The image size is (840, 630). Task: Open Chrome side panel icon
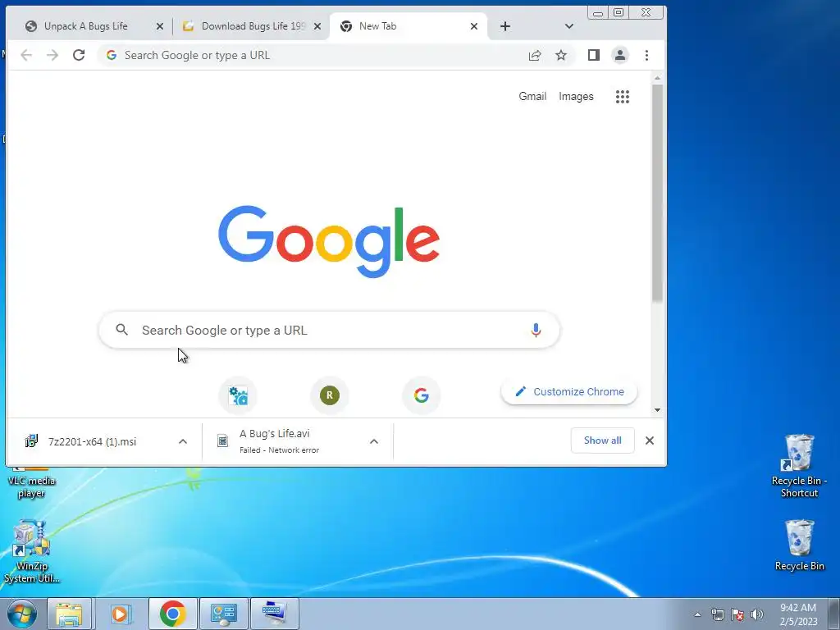click(x=594, y=55)
